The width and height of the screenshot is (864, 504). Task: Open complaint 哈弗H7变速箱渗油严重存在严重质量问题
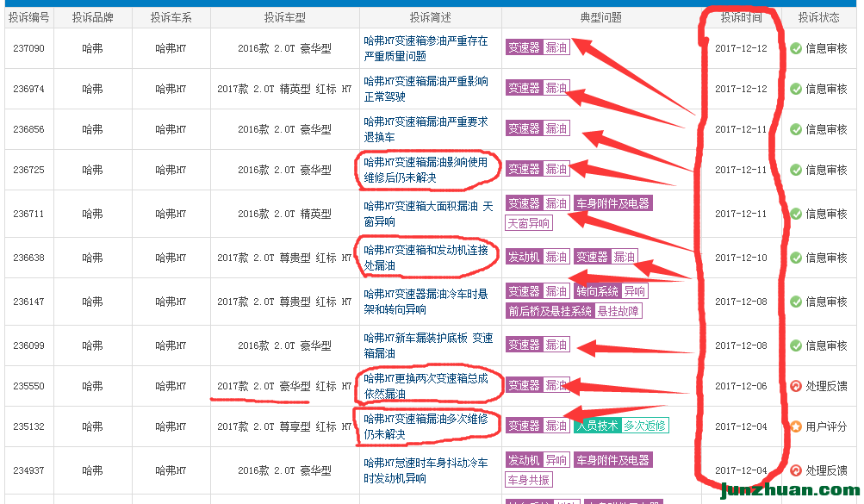[426, 48]
